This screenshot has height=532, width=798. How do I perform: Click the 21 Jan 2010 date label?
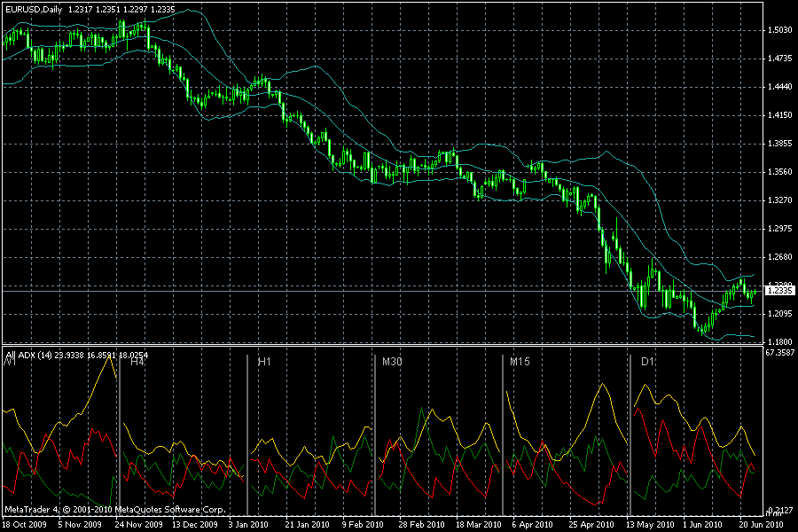[307, 524]
